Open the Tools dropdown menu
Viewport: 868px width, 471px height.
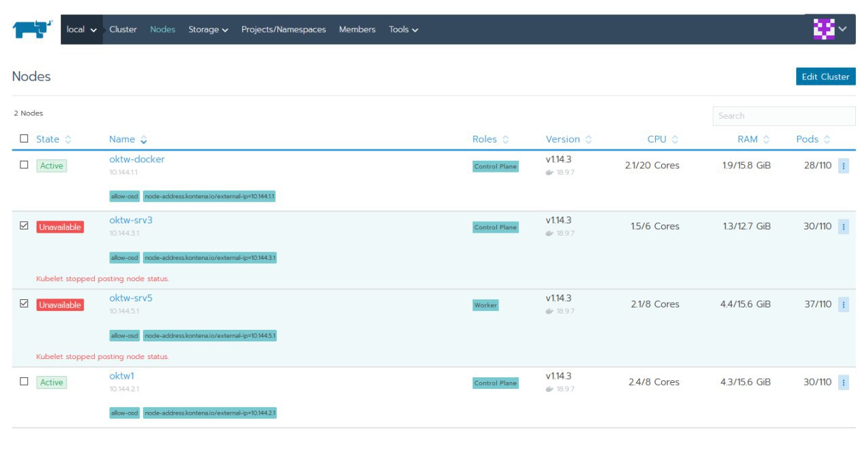[403, 30]
